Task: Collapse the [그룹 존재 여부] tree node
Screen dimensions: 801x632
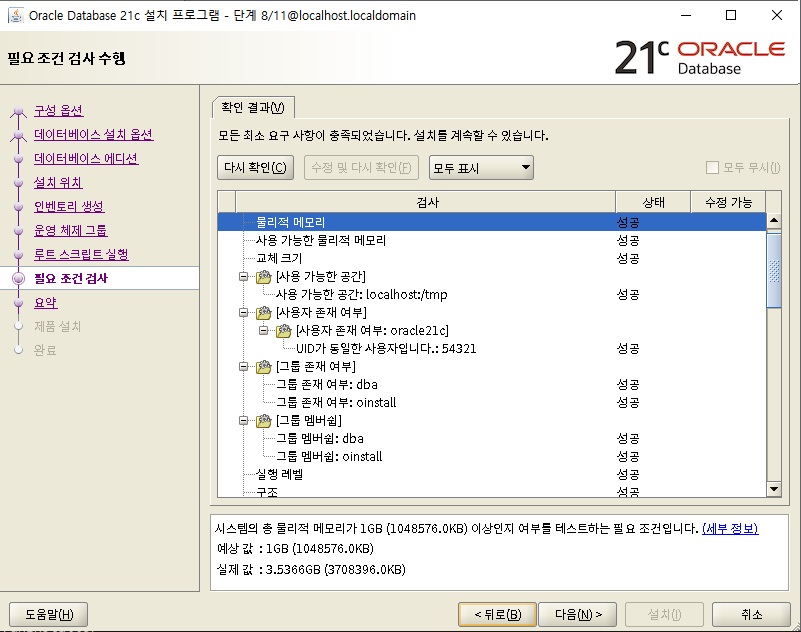Action: click(x=244, y=367)
